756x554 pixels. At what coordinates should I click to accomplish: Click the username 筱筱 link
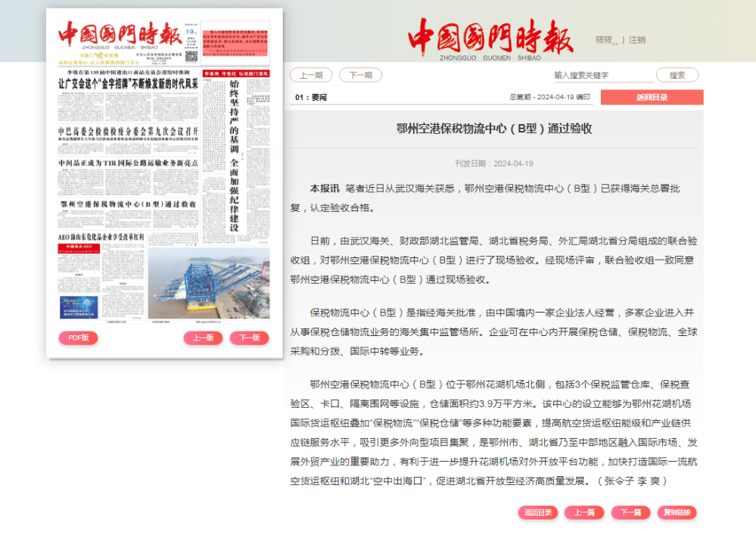tap(605, 40)
